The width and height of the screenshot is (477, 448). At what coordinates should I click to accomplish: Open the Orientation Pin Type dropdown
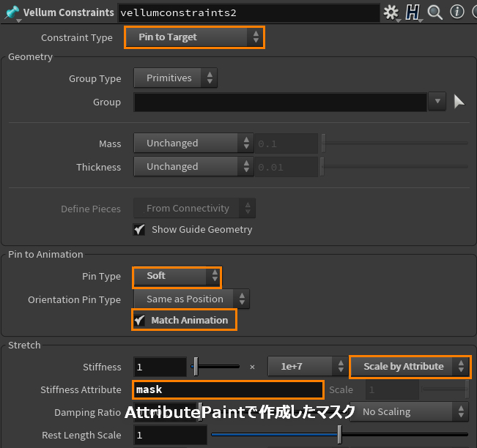coord(192,299)
